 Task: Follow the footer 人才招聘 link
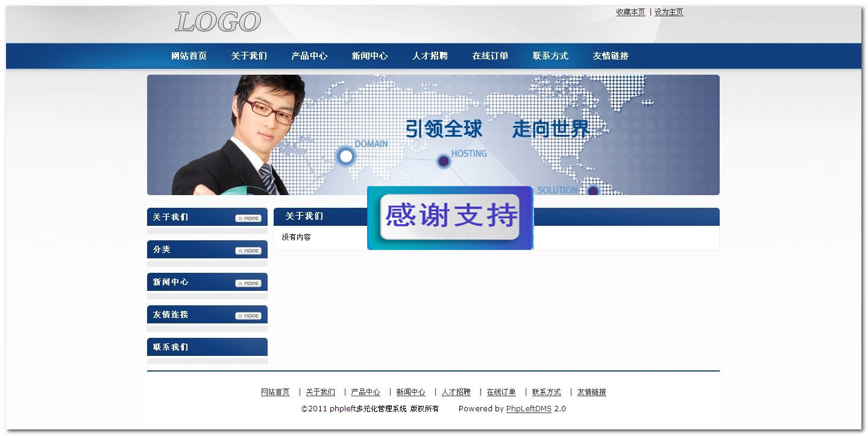pos(456,392)
